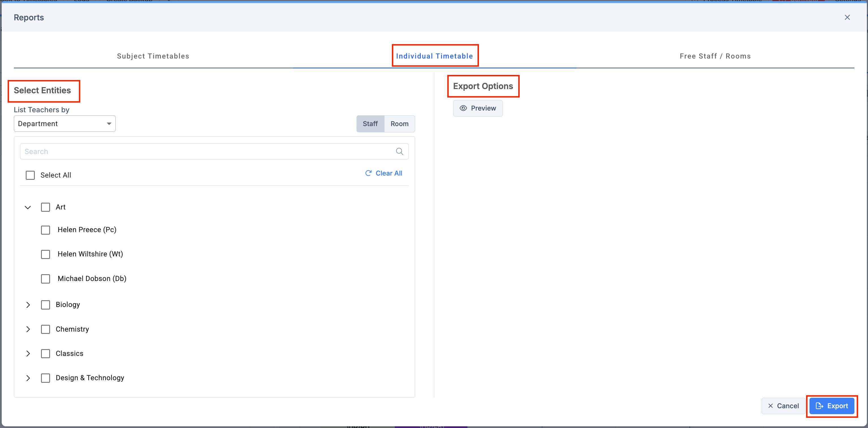Image resolution: width=868 pixels, height=428 pixels.
Task: Switch to Subject Timetables tab
Action: tap(153, 56)
